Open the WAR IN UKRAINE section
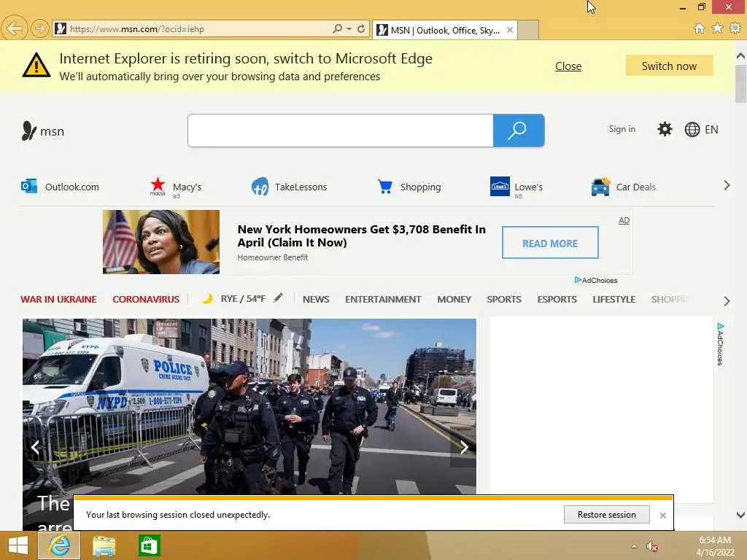Image resolution: width=747 pixels, height=560 pixels. (58, 300)
